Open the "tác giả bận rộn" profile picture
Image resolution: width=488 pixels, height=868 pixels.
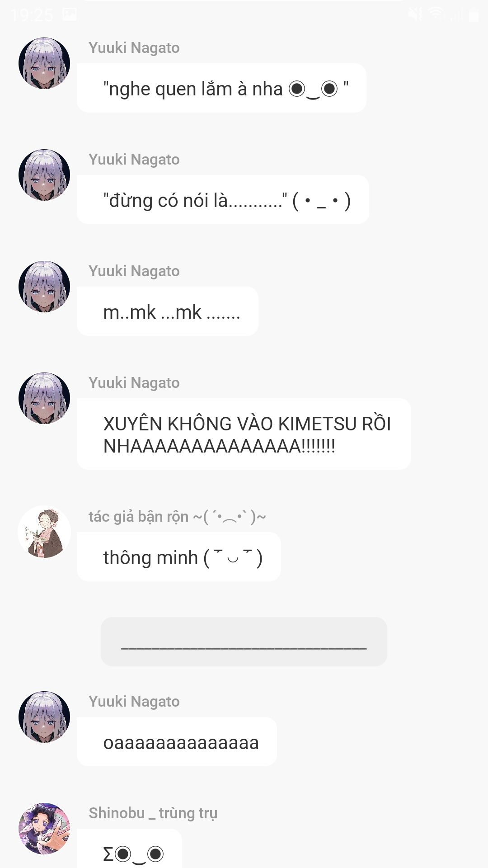coord(44,532)
